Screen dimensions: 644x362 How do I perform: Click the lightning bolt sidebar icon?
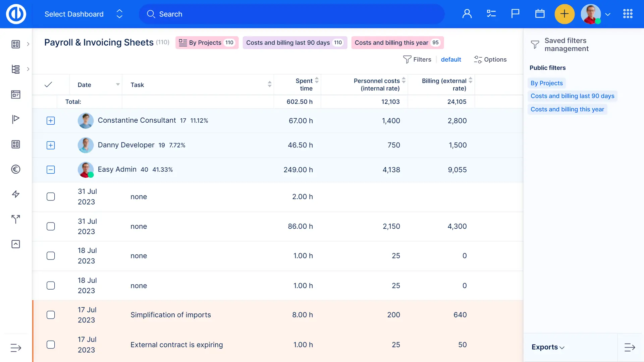[x=16, y=194]
